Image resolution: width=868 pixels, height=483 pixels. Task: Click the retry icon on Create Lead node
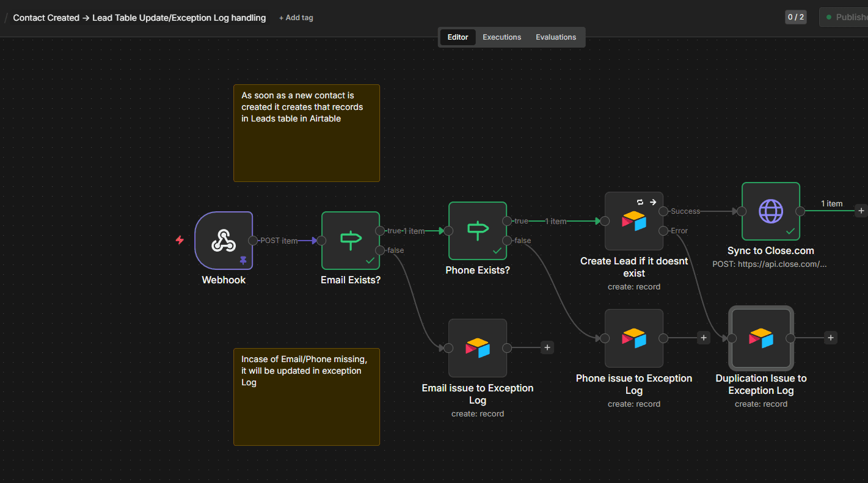coord(640,202)
